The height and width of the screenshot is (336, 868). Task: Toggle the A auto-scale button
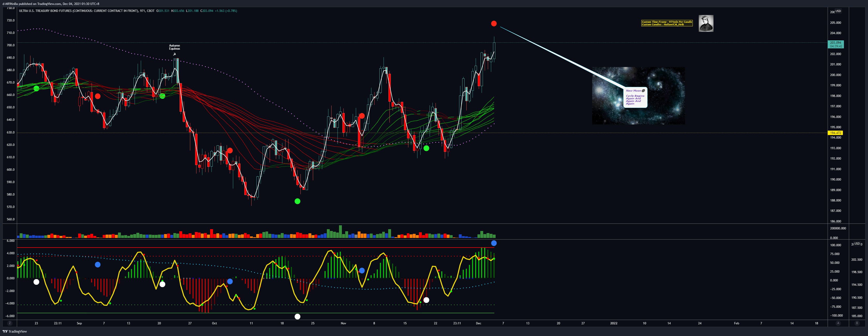coord(838,323)
